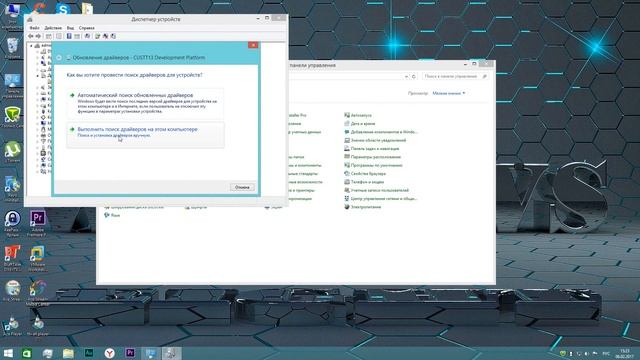The height and width of the screenshot is (360, 640).
Task: Open Справка menu in Device Manager
Action: pyautogui.click(x=87, y=28)
